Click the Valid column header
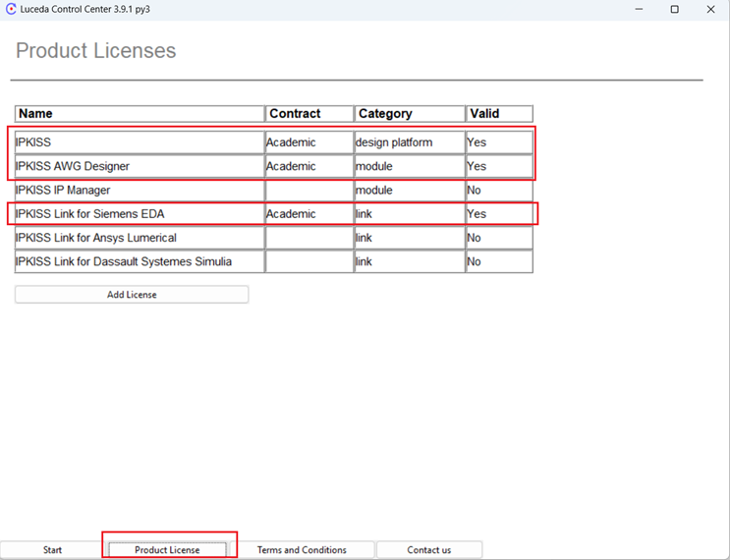This screenshot has height=560, width=730. pos(499,114)
